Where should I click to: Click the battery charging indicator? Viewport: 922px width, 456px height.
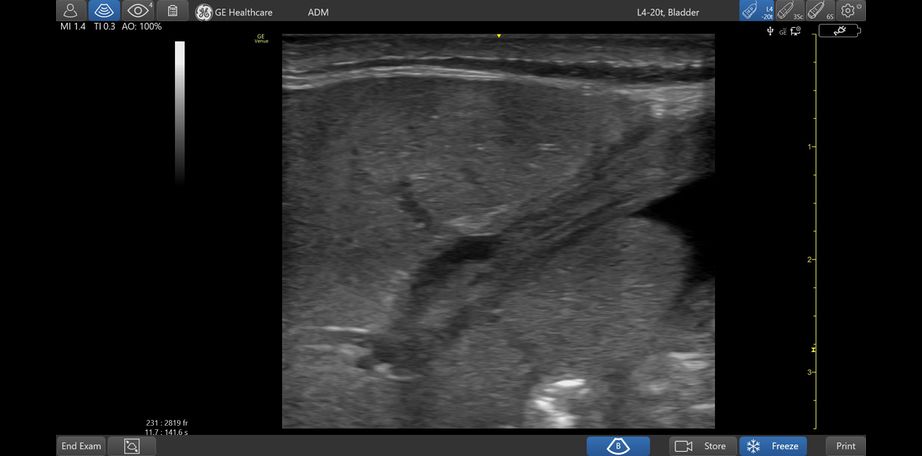(839, 31)
